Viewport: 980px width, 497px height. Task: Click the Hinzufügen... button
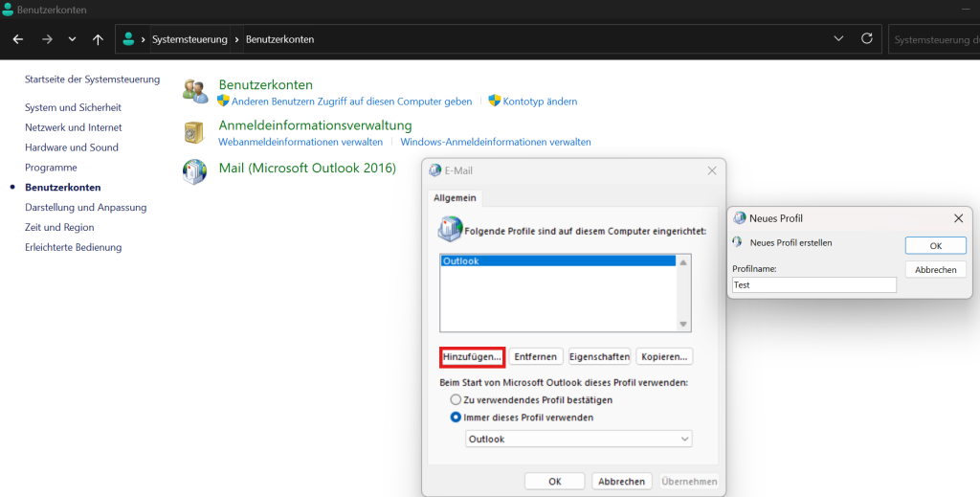pos(472,357)
